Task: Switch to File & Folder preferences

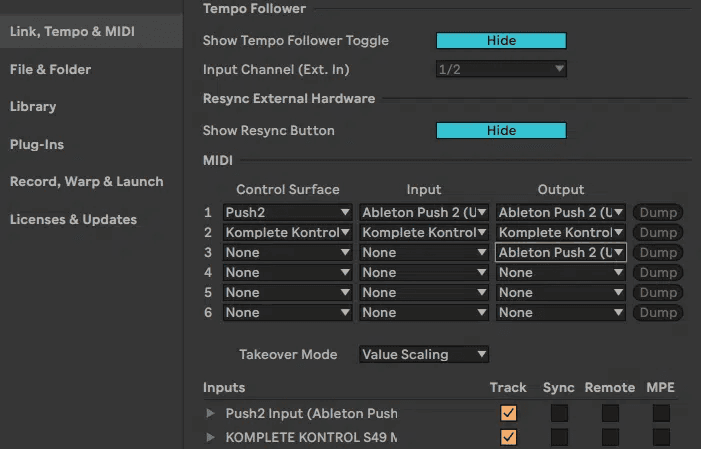Action: pos(51,69)
